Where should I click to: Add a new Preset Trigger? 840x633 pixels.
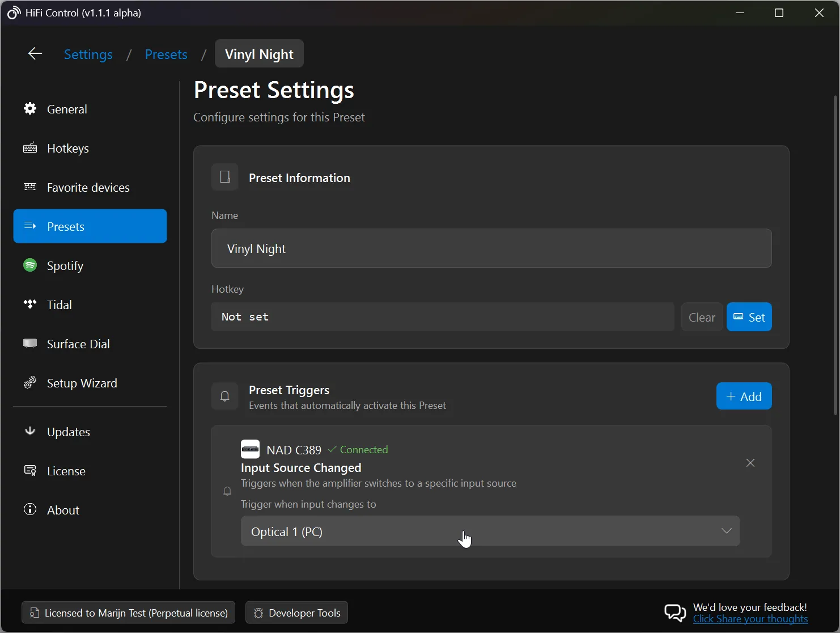[744, 396]
